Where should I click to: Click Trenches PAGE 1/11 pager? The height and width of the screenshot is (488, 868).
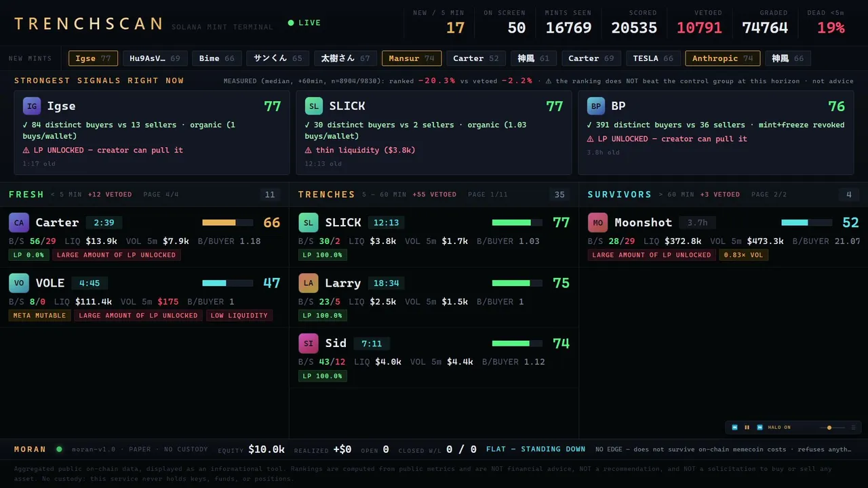(488, 195)
